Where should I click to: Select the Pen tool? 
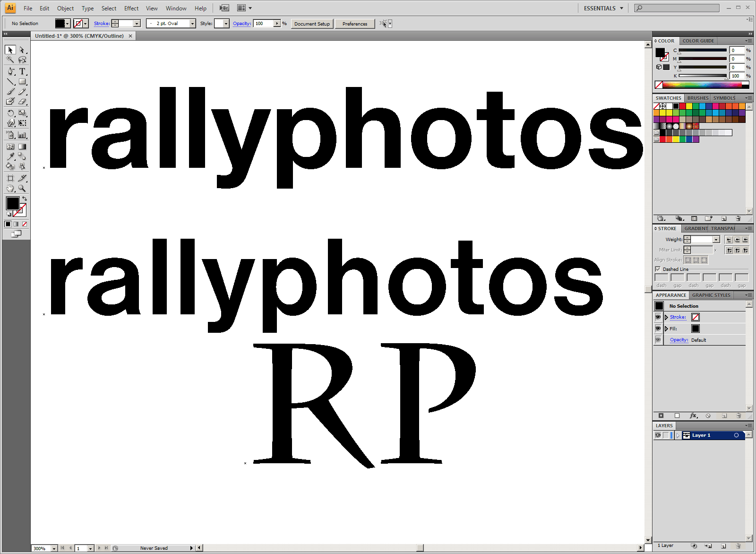click(x=10, y=71)
